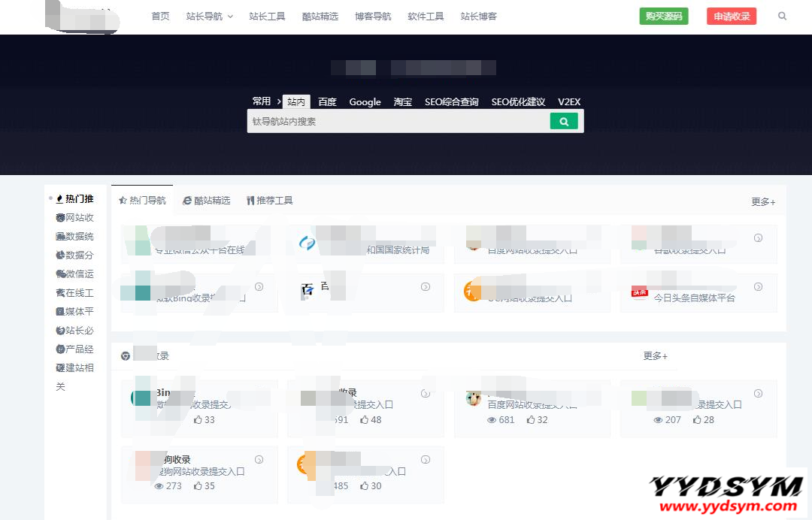Click the red 申请收录 button
The height and width of the screenshot is (520, 812).
click(731, 16)
